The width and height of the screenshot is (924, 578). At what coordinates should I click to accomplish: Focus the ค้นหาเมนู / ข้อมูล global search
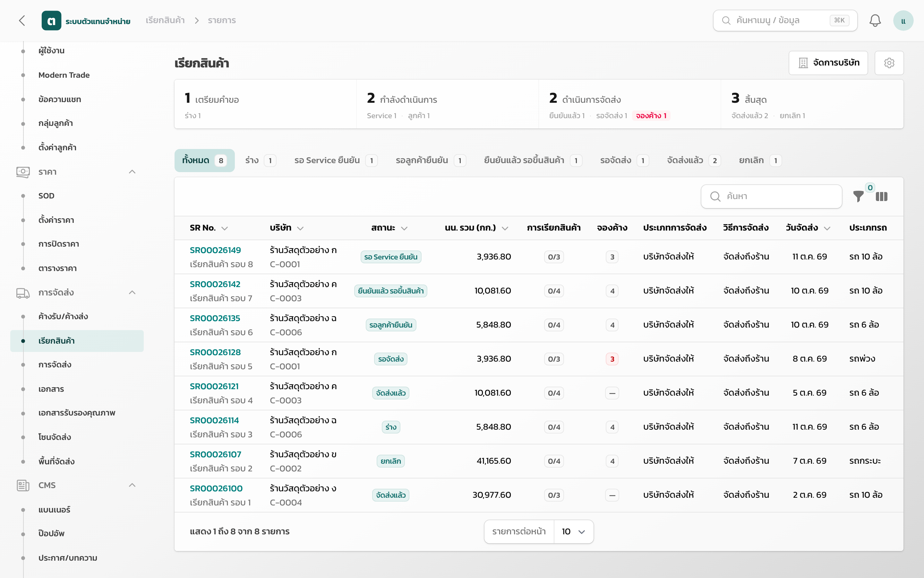pos(785,21)
